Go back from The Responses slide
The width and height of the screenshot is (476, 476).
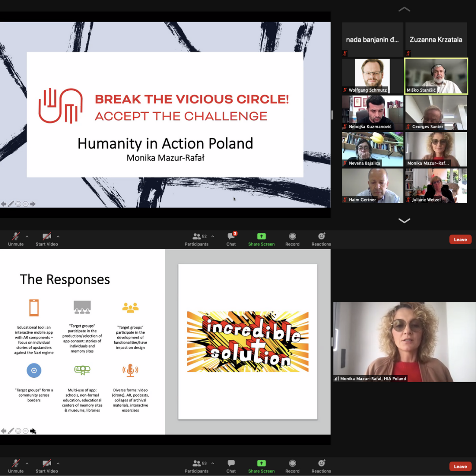point(4,431)
